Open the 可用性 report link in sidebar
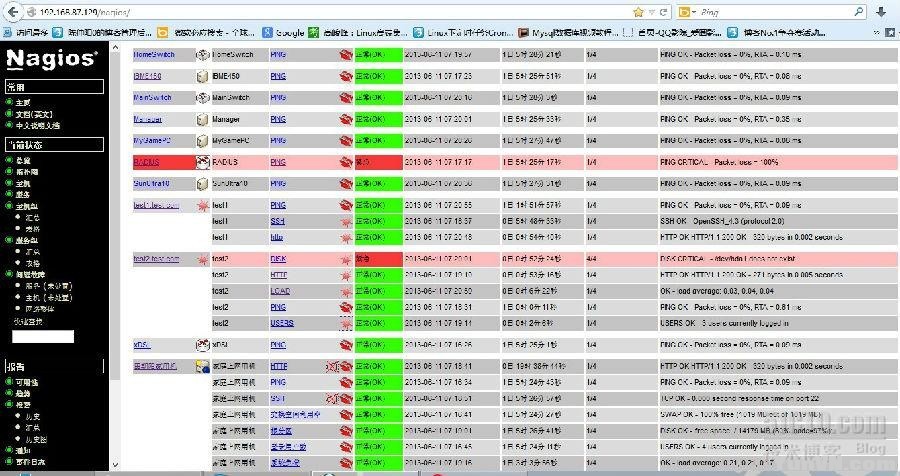The height and width of the screenshot is (476, 900). [x=27, y=382]
